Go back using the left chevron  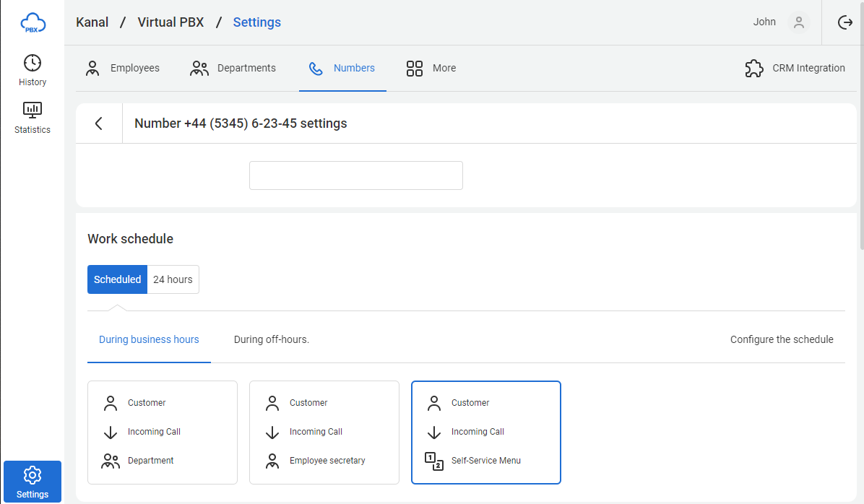click(x=99, y=123)
